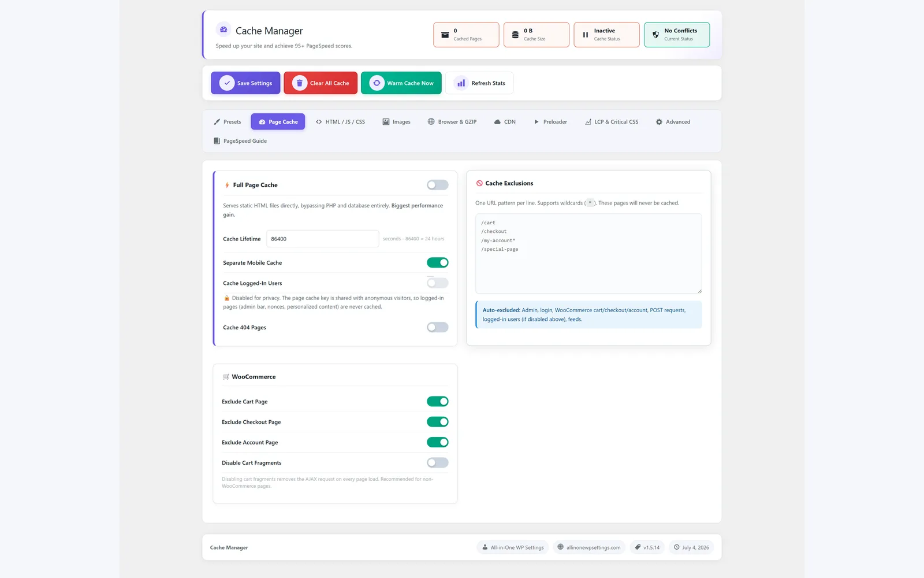This screenshot has width=924, height=578.
Task: Click the ban icon beside Cache Exclusions
Action: click(x=479, y=183)
